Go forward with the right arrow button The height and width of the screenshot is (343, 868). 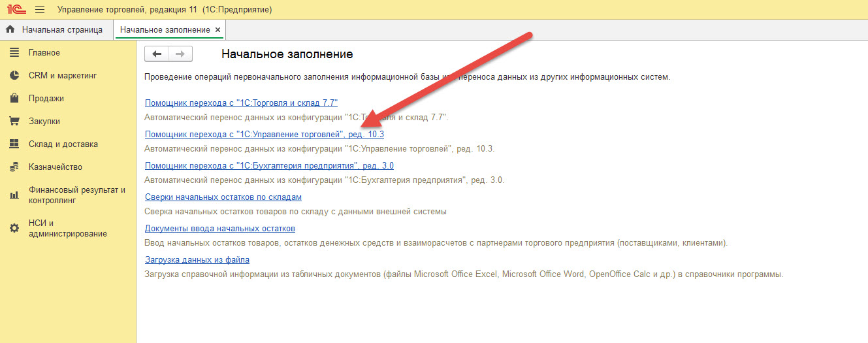(x=181, y=54)
